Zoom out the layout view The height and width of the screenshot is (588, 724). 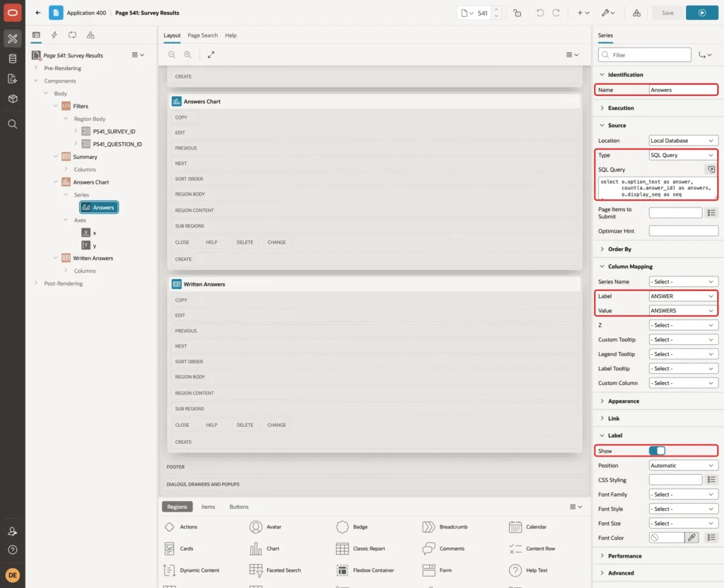tap(172, 55)
